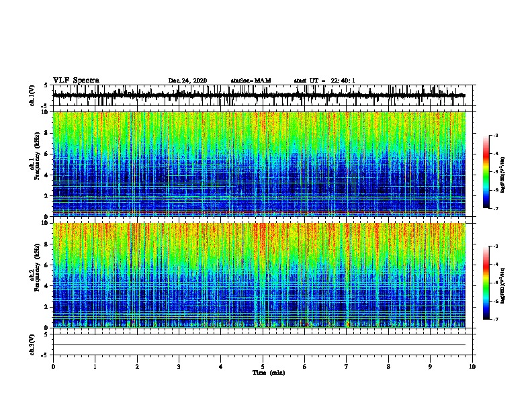Click the "VLF Spectra" plot title
Image resolution: width=532 pixels, height=411 pixels.
coord(76,80)
